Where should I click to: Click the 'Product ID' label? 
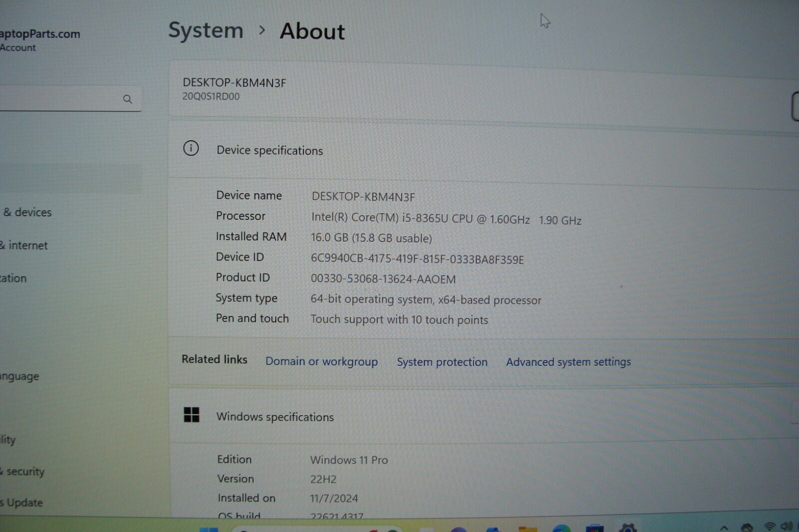tap(243, 277)
